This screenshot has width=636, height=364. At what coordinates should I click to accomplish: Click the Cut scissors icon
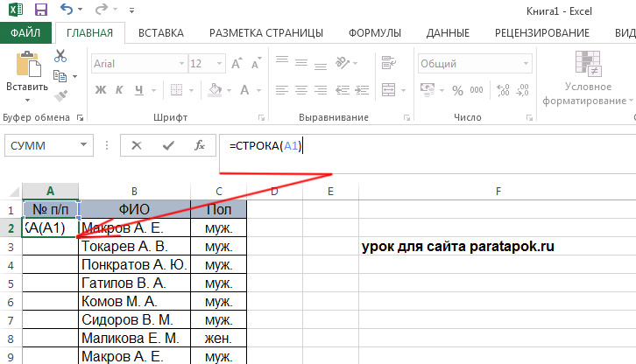click(x=60, y=56)
